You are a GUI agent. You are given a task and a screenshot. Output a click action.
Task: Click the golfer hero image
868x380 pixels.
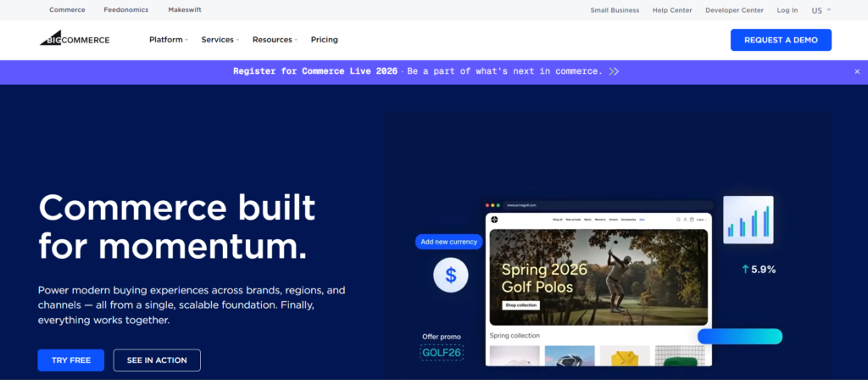pyautogui.click(x=598, y=277)
